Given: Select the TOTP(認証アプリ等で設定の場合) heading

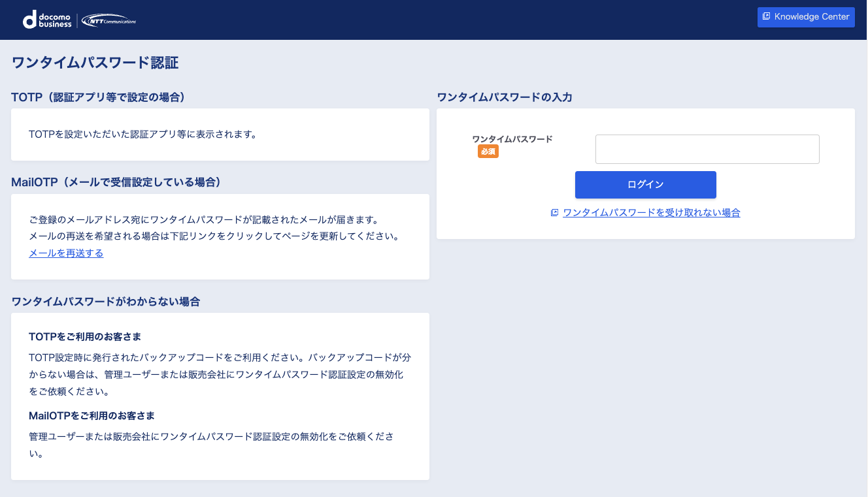Looking at the screenshot, I should coord(98,97).
